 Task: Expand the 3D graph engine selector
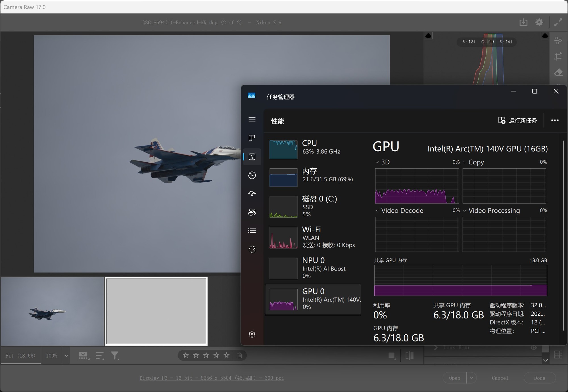(377, 162)
